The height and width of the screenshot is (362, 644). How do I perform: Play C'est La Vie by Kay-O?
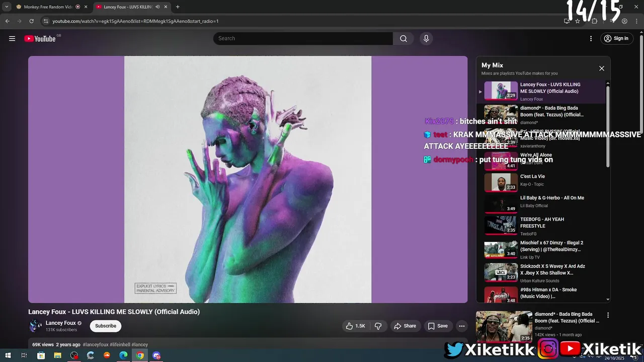point(541,183)
